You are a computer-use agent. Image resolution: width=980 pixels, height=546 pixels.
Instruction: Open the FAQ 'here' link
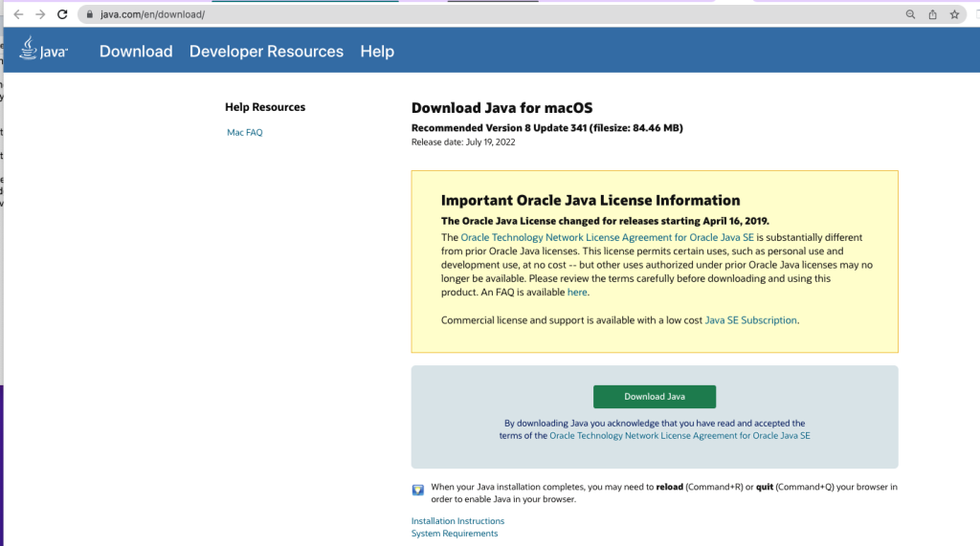[577, 293]
